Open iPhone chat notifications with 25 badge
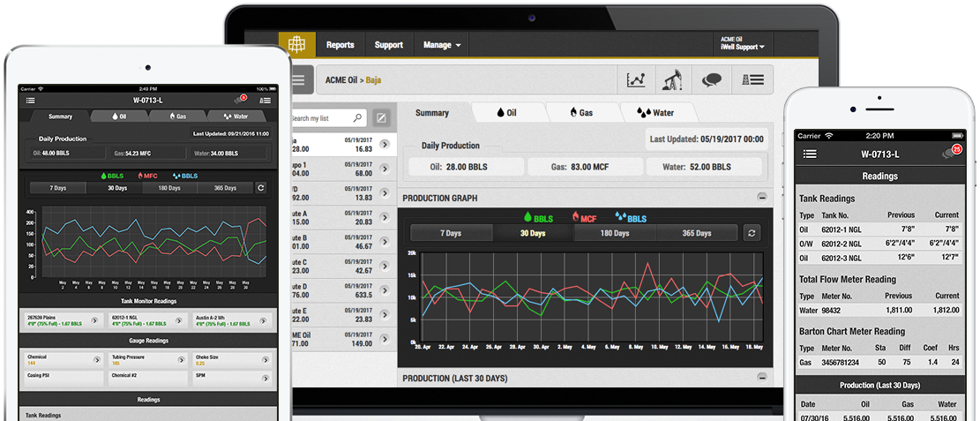This screenshot has height=421, width=980. (948, 154)
